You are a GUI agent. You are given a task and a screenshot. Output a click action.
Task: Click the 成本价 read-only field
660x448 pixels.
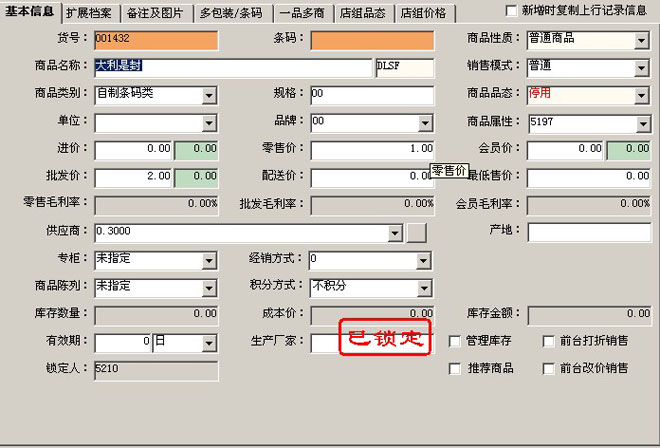pyautogui.click(x=372, y=316)
